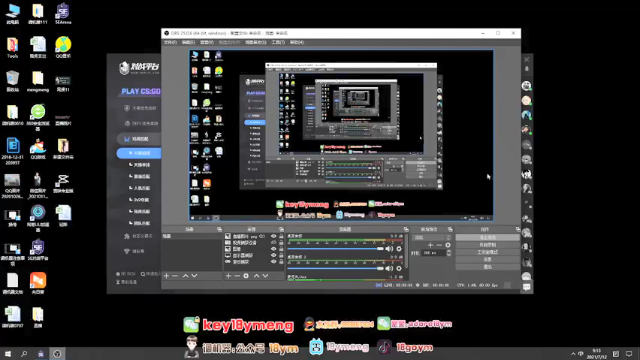Screen dimensions: 640x360
Task: Expand the system tray hidden icons chevron
Action: tap(573, 354)
